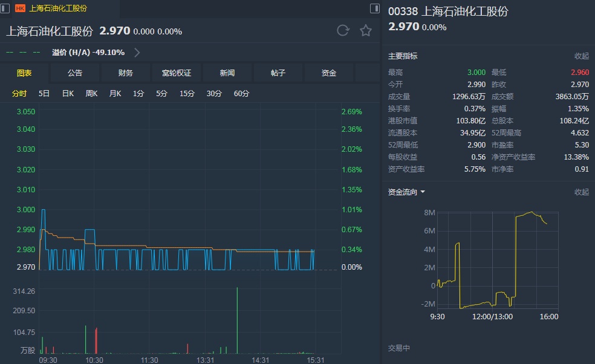Select the 30分 chart interval

(x=214, y=93)
